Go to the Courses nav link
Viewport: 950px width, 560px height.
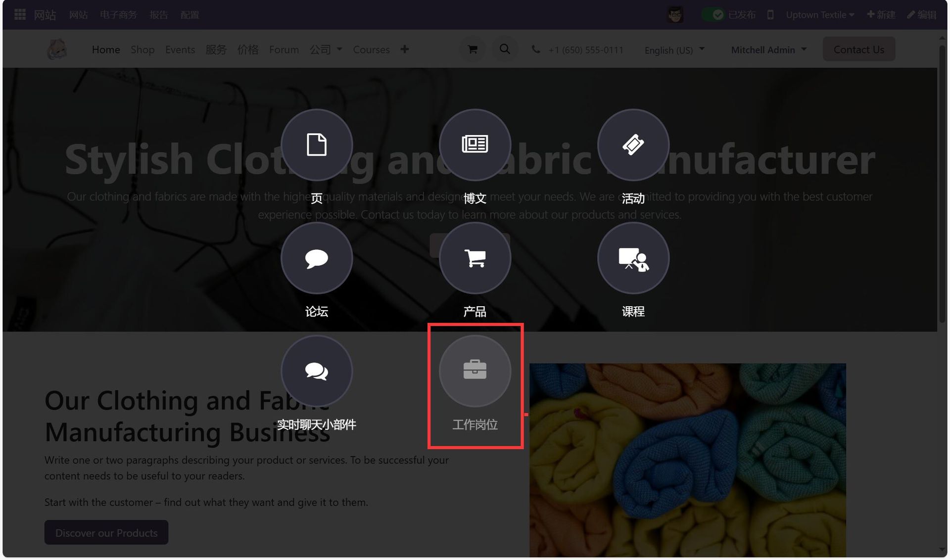tap(371, 49)
